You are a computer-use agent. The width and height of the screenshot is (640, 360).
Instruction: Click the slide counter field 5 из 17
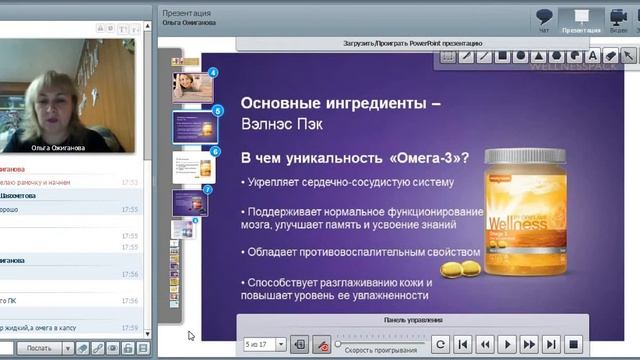[x=260, y=344]
